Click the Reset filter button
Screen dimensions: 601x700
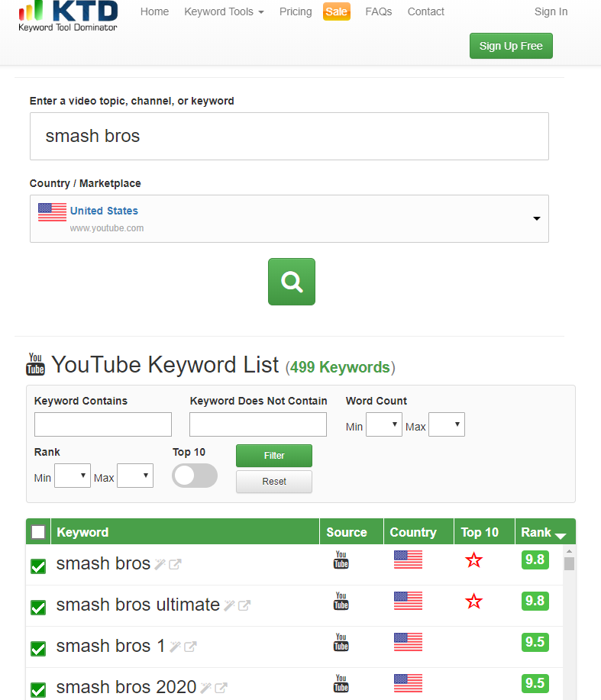pyautogui.click(x=274, y=482)
